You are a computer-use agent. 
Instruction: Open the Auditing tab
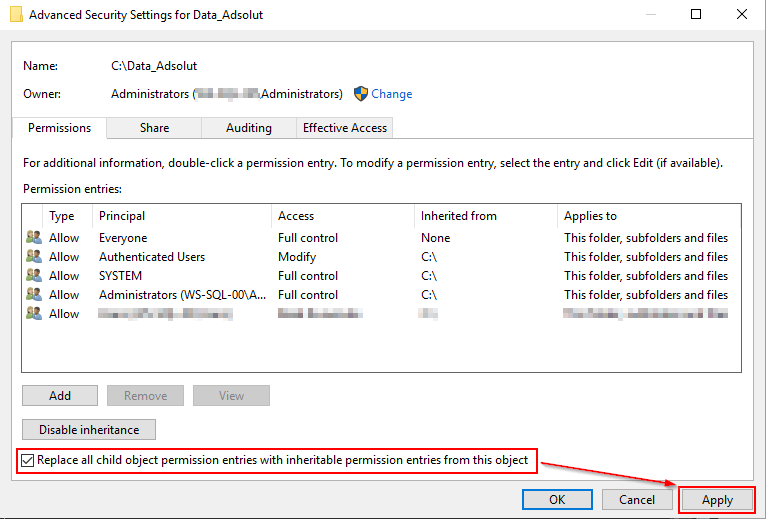point(249,128)
